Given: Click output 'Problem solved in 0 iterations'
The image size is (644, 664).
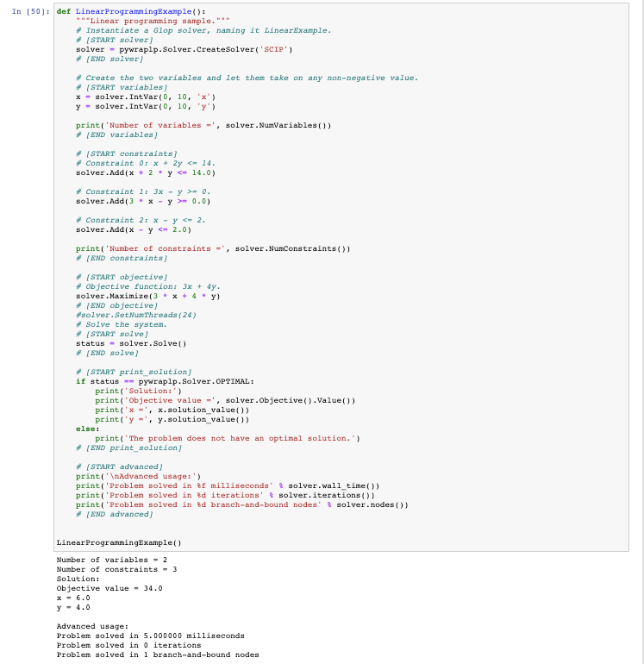Looking at the screenshot, I should coord(128,645).
